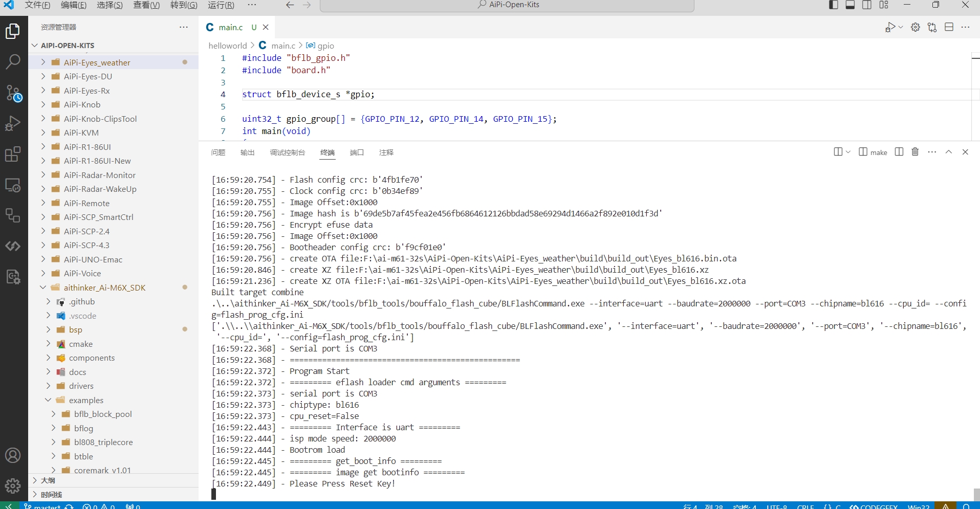Open the title bar overflow menu ellipsis
Viewport: 980px width, 509px height.
click(x=252, y=5)
